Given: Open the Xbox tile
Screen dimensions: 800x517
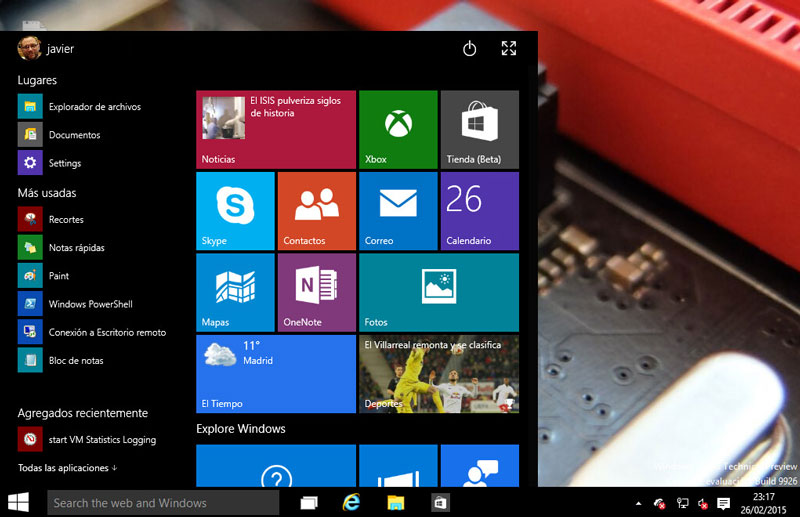Looking at the screenshot, I should (x=398, y=130).
